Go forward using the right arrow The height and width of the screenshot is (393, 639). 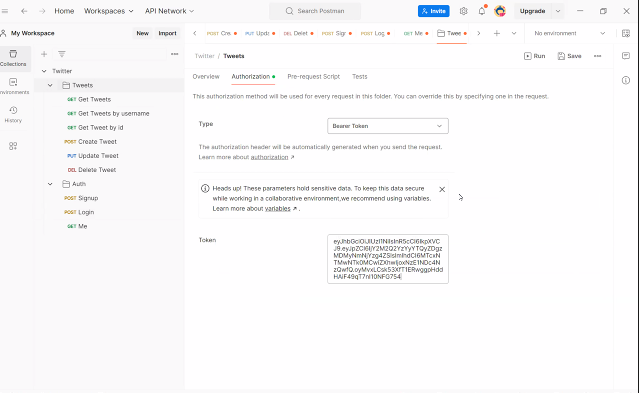click(x=42, y=11)
